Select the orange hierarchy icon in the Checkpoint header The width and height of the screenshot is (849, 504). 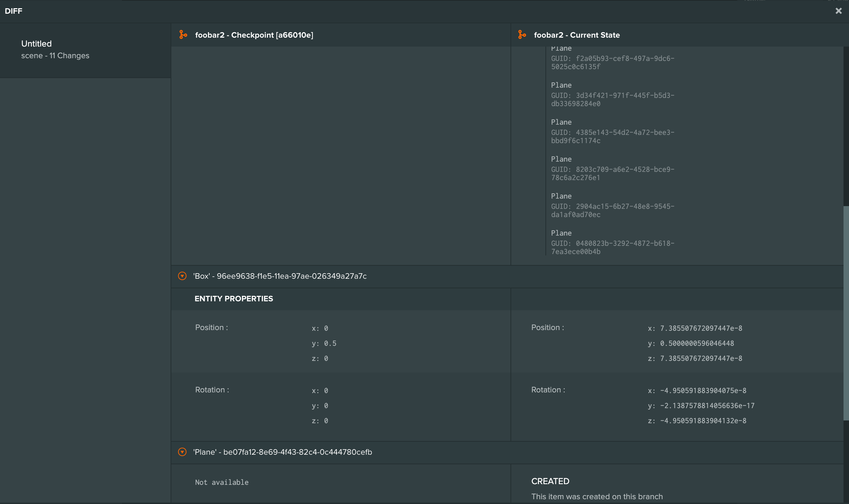pos(183,35)
